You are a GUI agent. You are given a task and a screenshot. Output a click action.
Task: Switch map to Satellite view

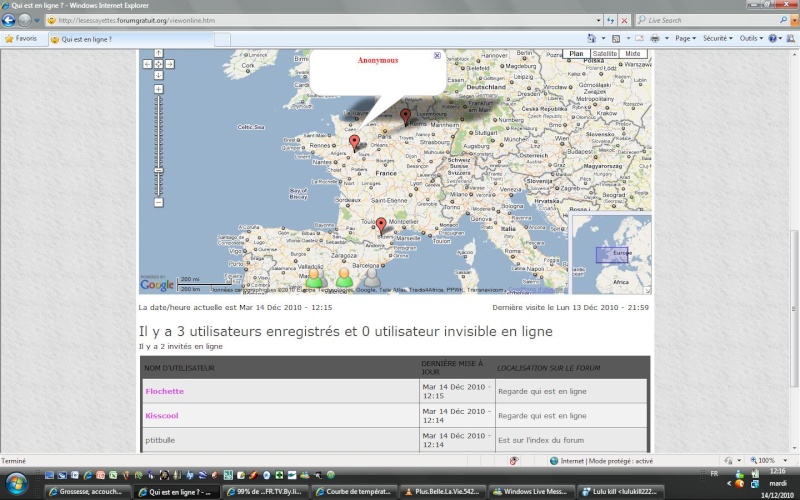coord(605,54)
